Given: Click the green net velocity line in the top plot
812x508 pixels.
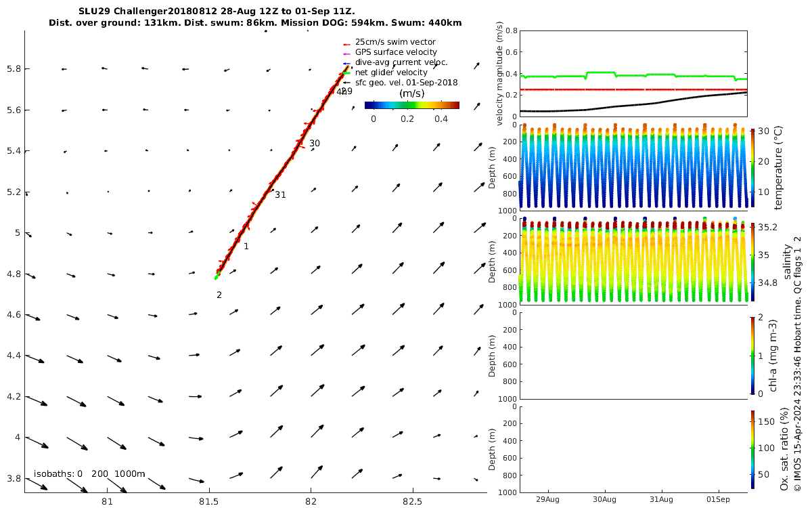Looking at the screenshot, I should (x=634, y=75).
